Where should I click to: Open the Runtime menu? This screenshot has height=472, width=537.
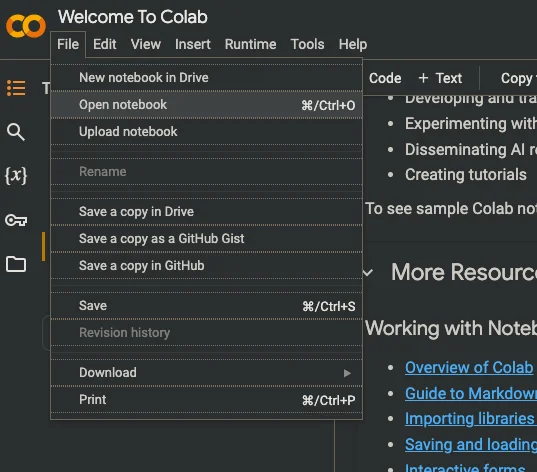coord(250,44)
